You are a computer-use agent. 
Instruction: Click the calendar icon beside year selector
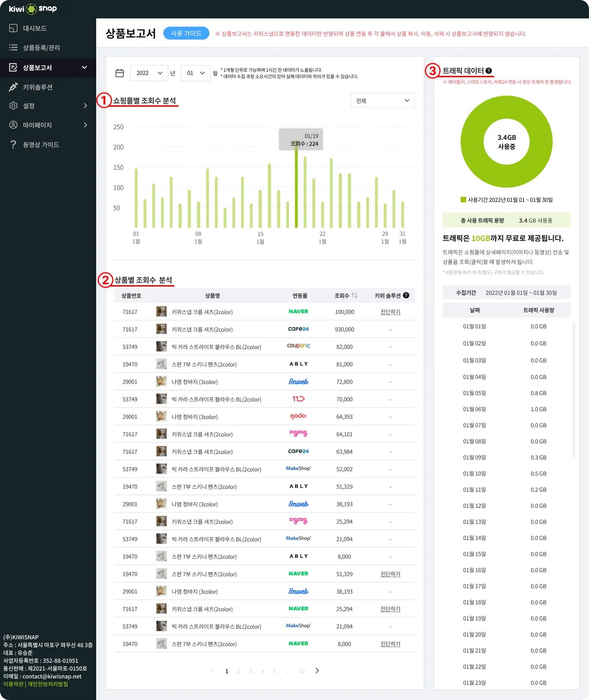pyautogui.click(x=120, y=73)
